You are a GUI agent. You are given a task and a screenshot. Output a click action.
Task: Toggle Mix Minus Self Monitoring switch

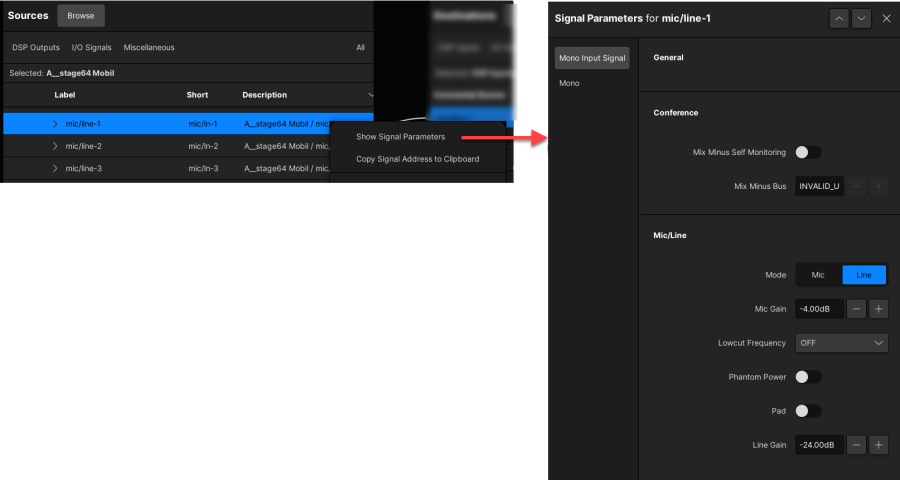click(x=807, y=153)
